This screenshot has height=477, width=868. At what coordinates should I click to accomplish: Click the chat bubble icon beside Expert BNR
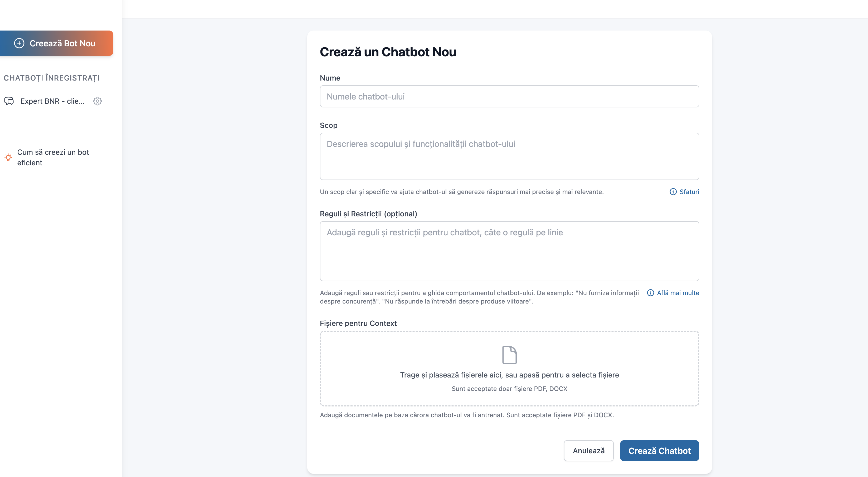[9, 101]
